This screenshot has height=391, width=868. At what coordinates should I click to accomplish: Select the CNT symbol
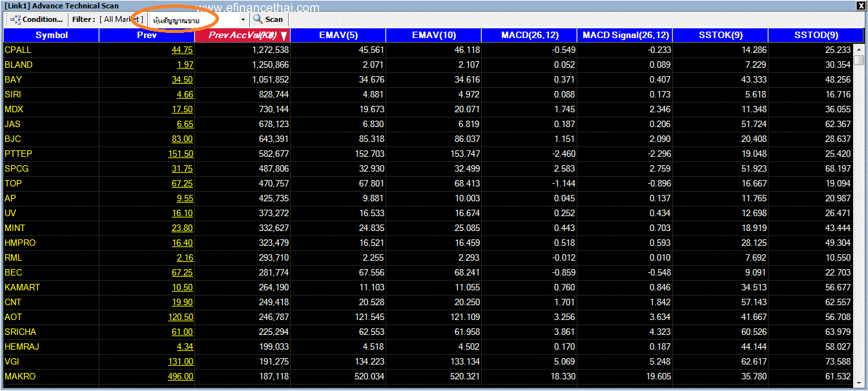coord(13,302)
